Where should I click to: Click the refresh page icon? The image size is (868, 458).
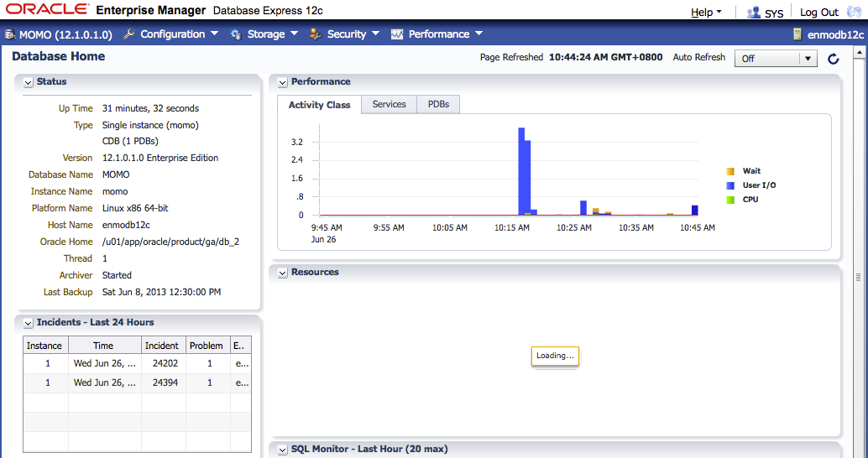click(833, 59)
